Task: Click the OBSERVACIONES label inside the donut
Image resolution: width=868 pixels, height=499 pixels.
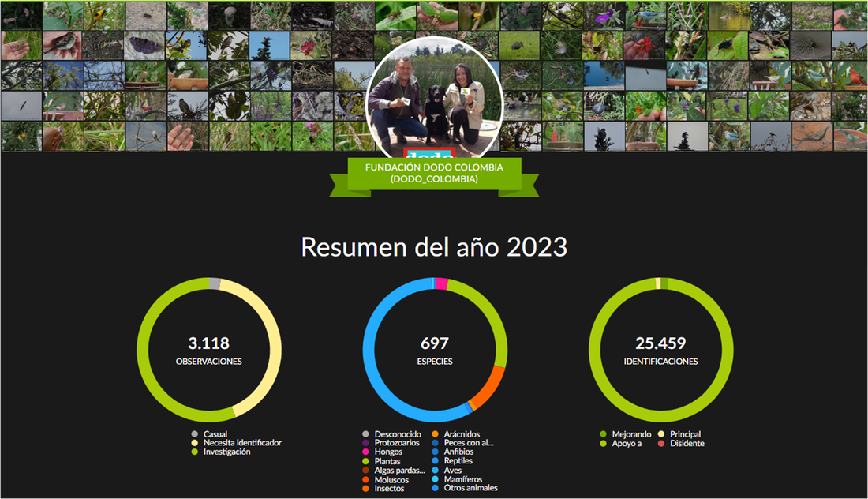Action: click(208, 361)
